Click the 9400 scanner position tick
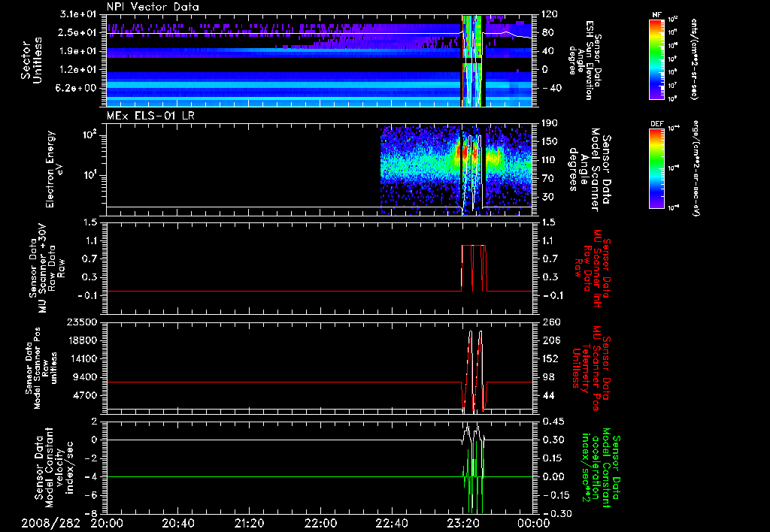Screen dimensions: 770x532 point(86,377)
